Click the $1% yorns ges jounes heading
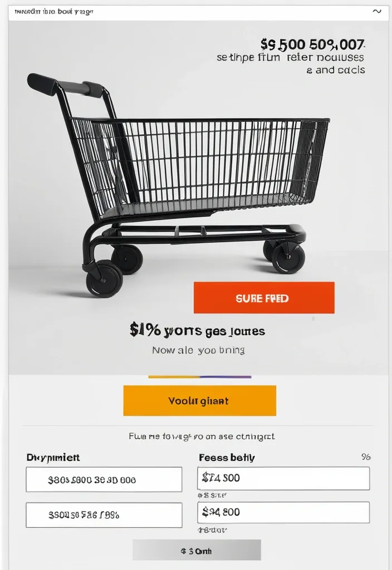Screen dimensions: 392x570 197,331
